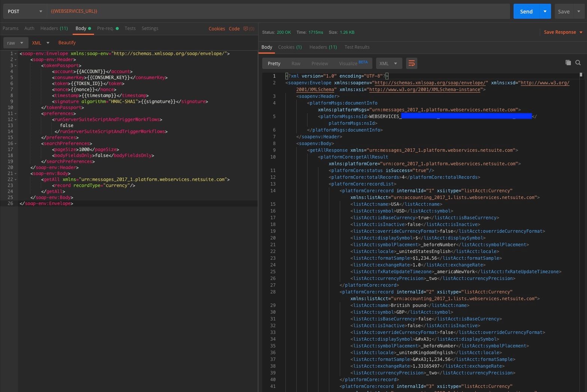Switch response view to Preview

click(320, 64)
